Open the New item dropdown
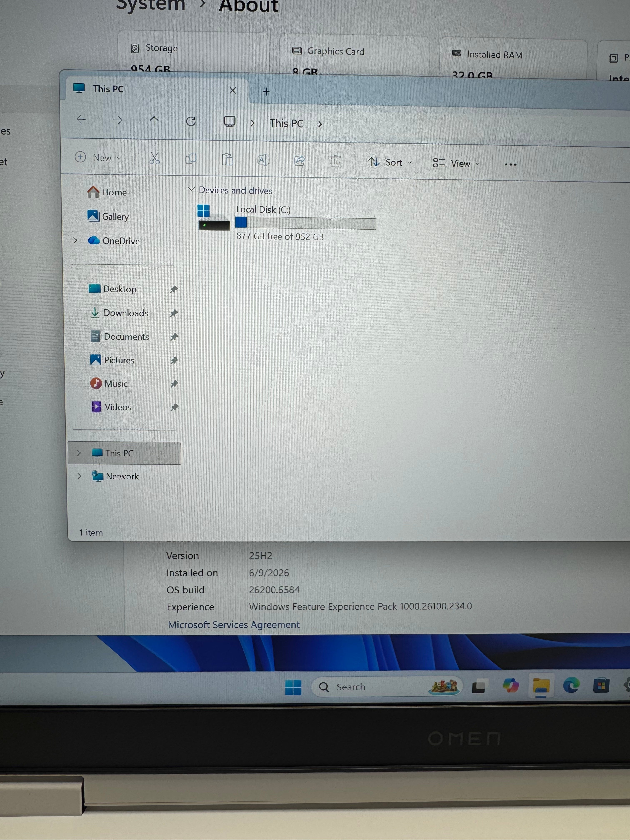This screenshot has height=840, width=630. 98,157
